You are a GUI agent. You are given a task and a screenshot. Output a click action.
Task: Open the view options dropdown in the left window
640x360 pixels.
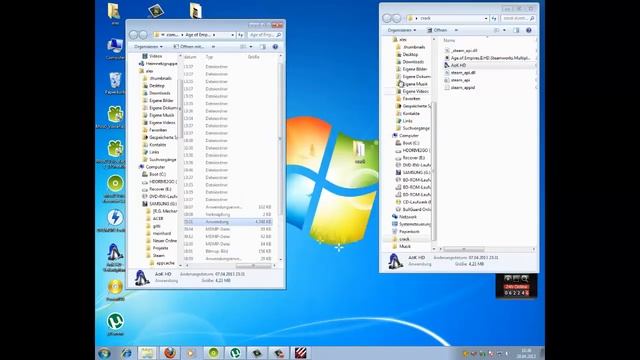(251, 47)
